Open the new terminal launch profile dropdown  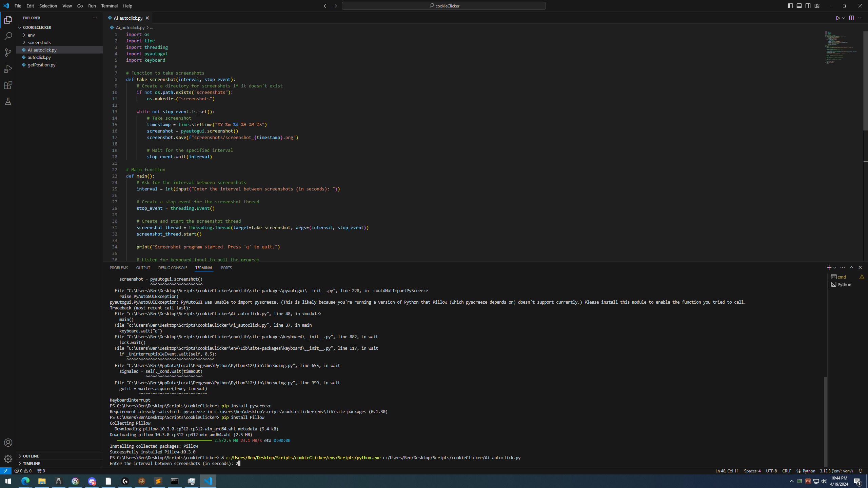point(835,268)
